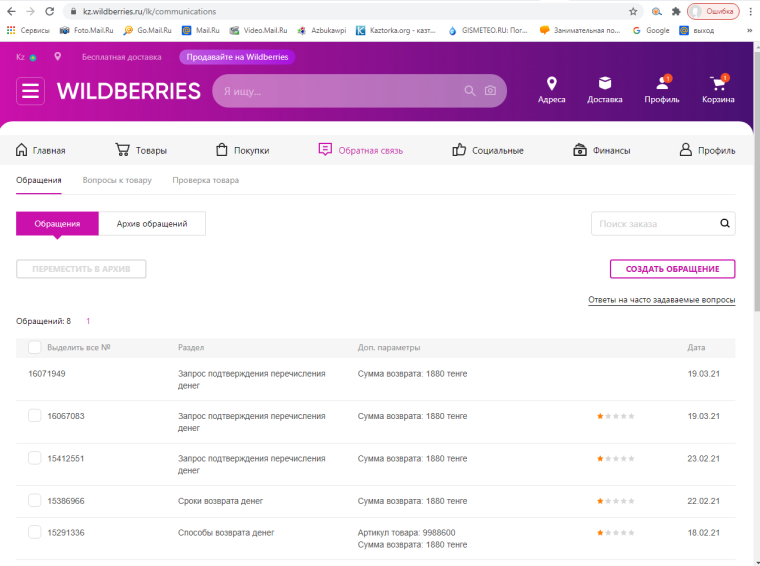Click the search icon in Поиск заказа field
Image resolution: width=760 pixels, height=566 pixels.
(x=725, y=223)
